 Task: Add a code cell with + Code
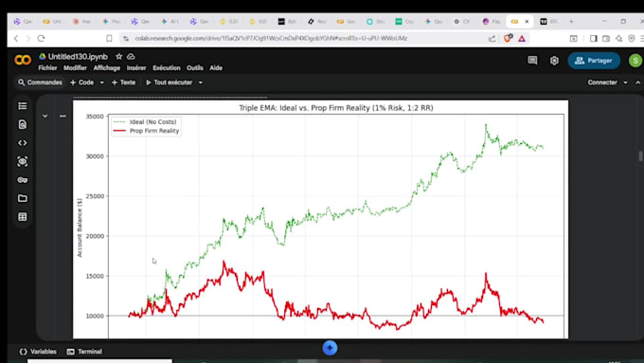81,82
